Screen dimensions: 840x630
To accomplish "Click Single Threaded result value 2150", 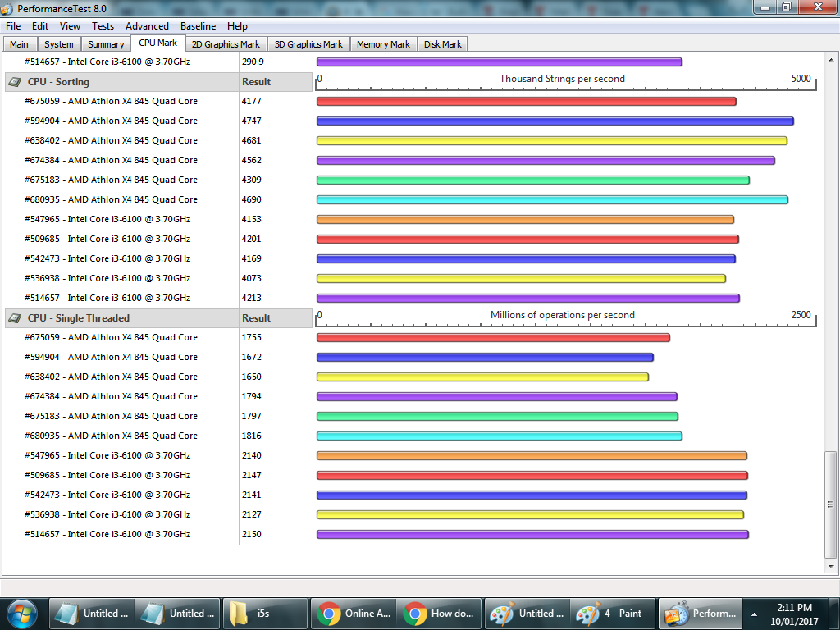I will (251, 534).
